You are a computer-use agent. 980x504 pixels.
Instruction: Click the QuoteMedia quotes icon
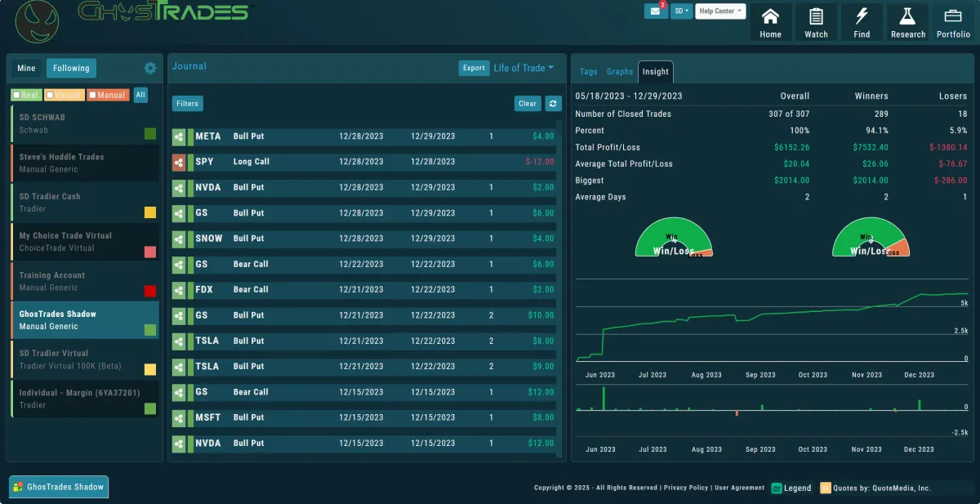coord(826,488)
